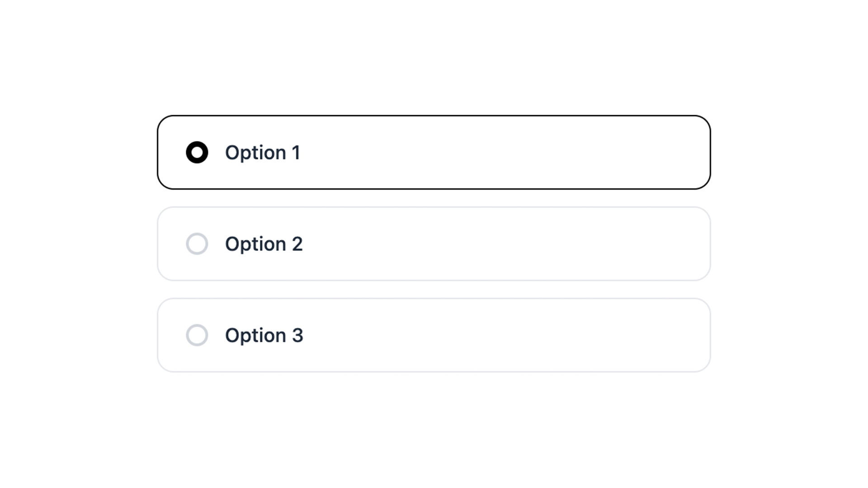Click the digit "1" in Option 1 label
The height and width of the screenshot is (488, 868).
(x=296, y=153)
